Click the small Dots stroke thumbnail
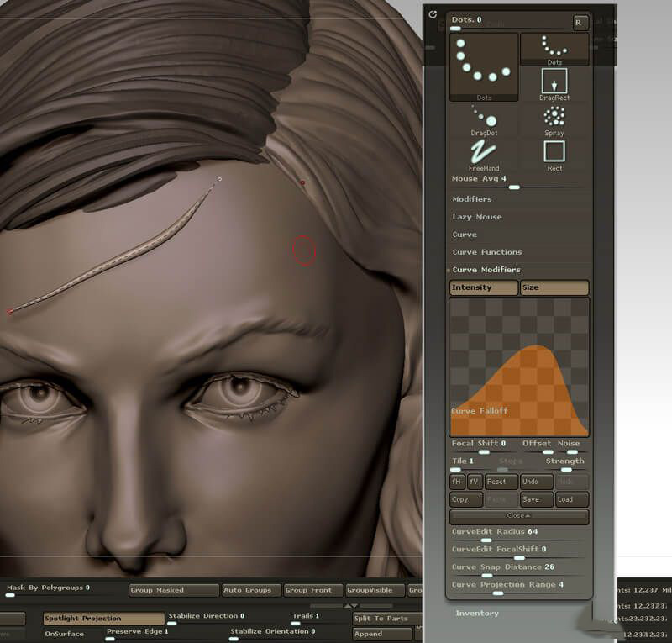The image size is (672, 643). click(554, 48)
